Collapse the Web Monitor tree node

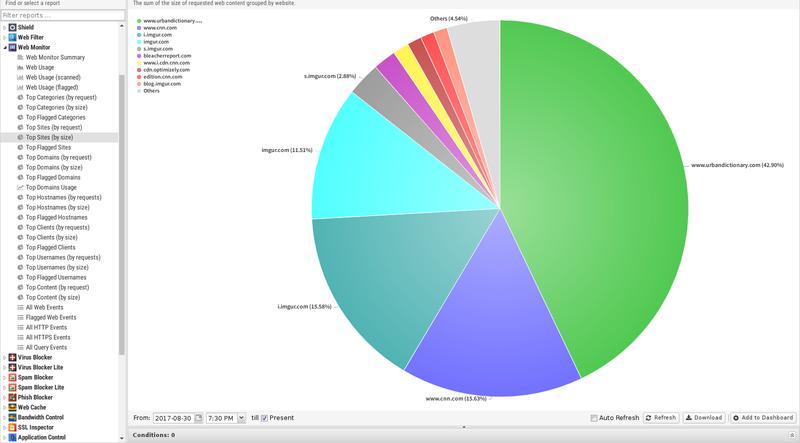click(x=4, y=47)
